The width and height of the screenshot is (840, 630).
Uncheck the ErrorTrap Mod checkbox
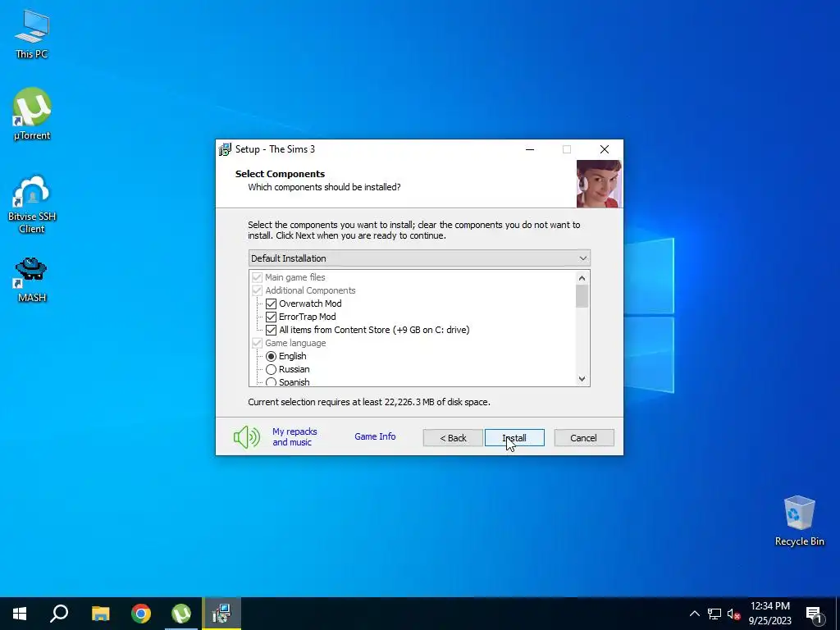coord(271,317)
